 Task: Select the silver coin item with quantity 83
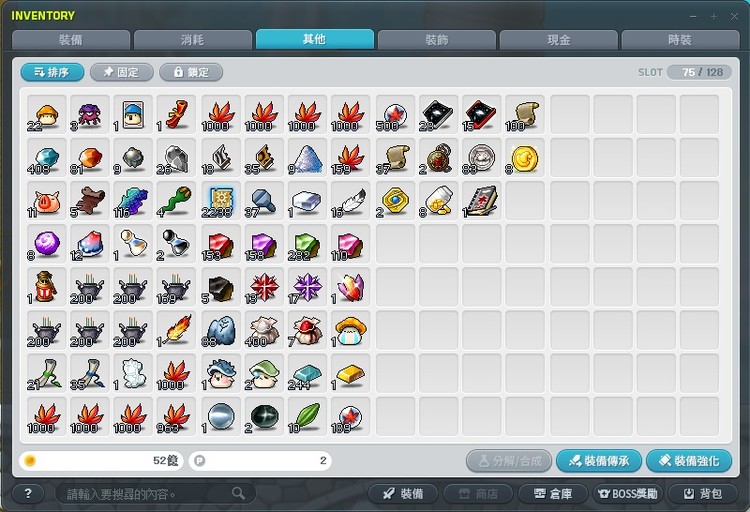pos(482,158)
